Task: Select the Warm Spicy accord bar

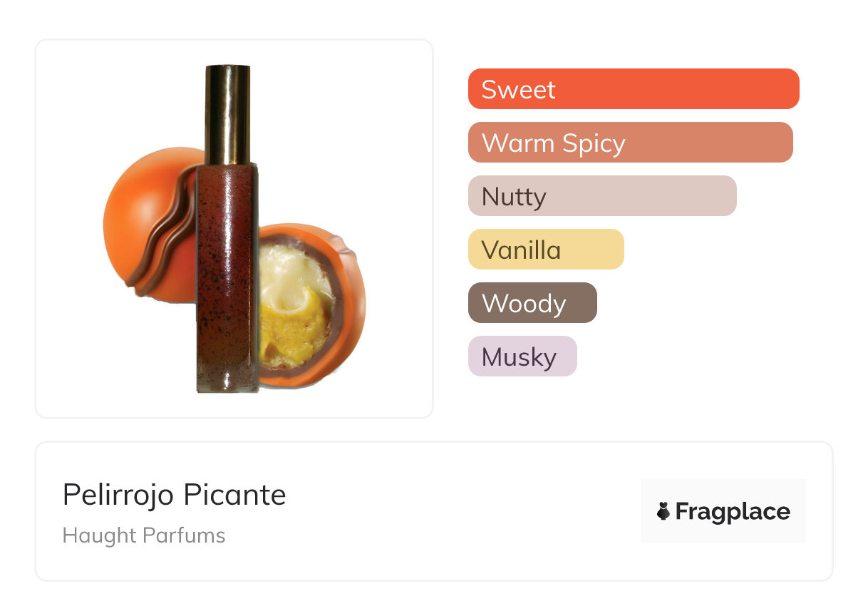Action: tap(630, 143)
